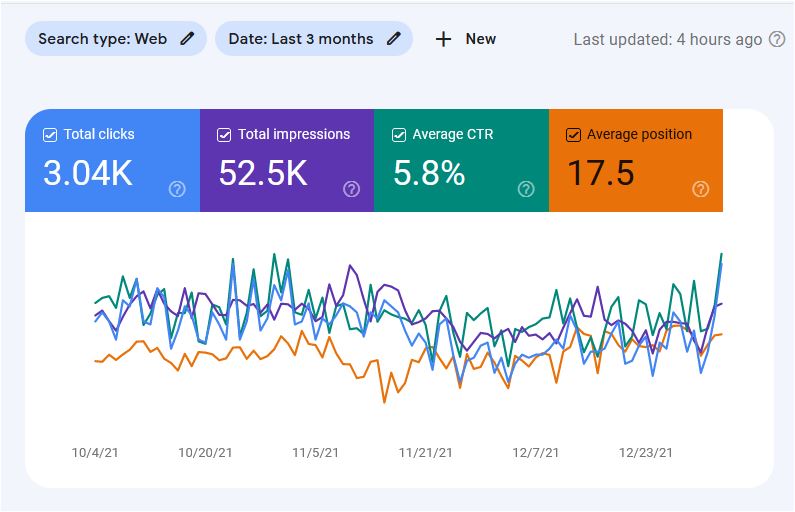The image size is (795, 512).
Task: Click the pencil icon on the Date filter
Action: click(394, 39)
